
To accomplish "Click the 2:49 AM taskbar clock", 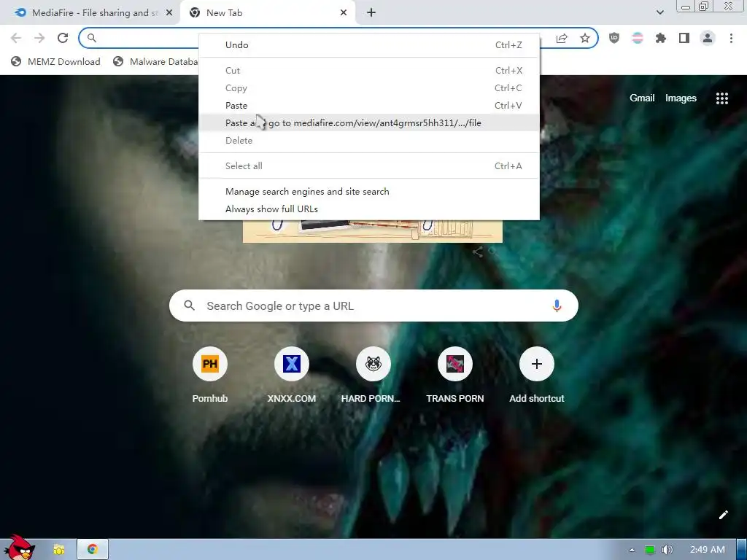I will pyautogui.click(x=707, y=550).
